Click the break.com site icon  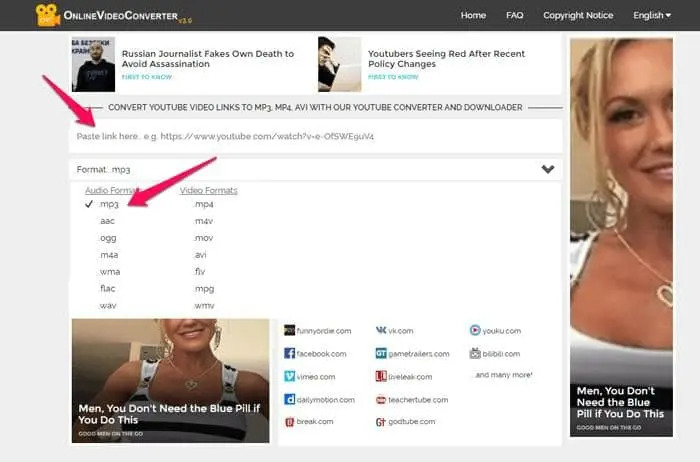(x=290, y=422)
